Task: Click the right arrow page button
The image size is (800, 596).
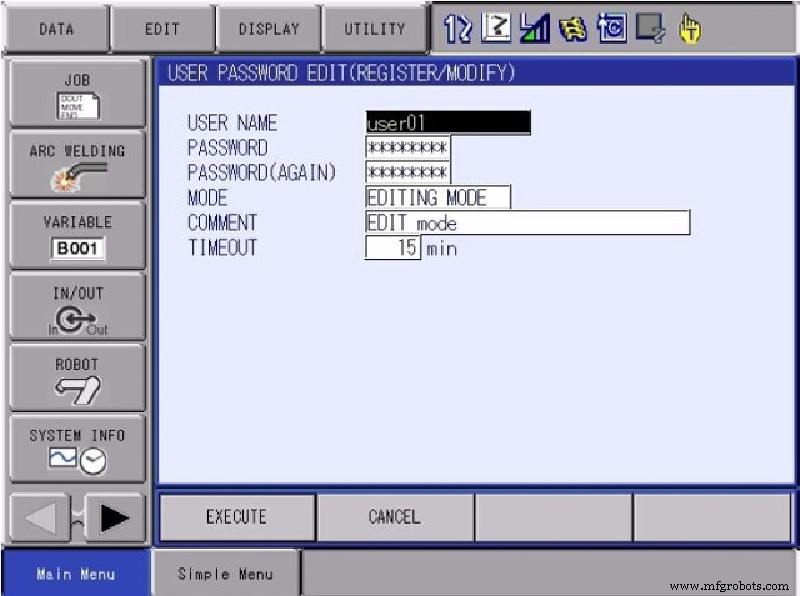Action: tap(114, 517)
